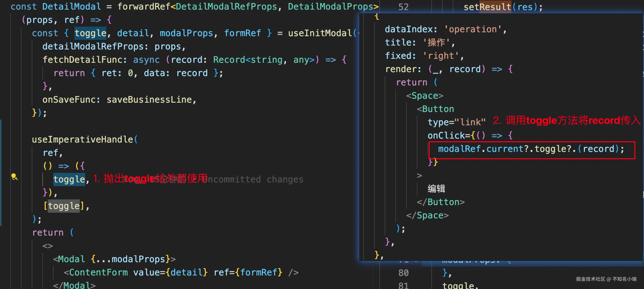
Task: Click line number 80 in gutter
Action: click(x=403, y=272)
